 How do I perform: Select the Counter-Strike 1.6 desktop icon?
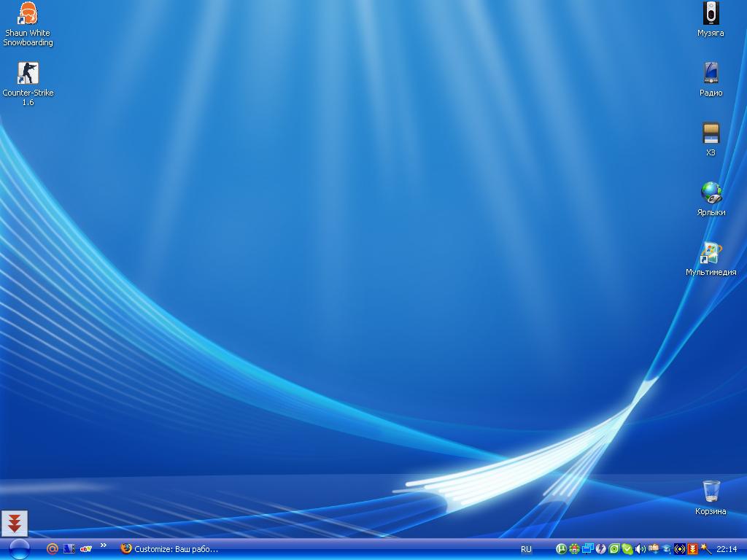pyautogui.click(x=28, y=73)
